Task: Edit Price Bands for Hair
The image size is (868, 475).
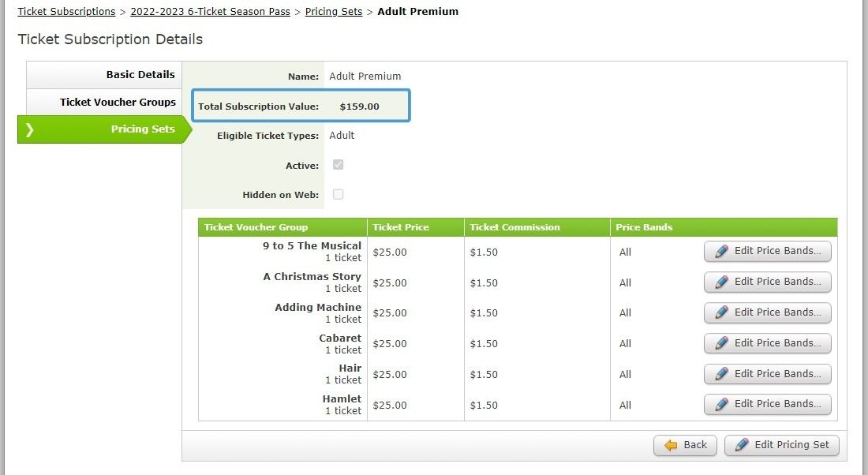Action: tap(767, 374)
